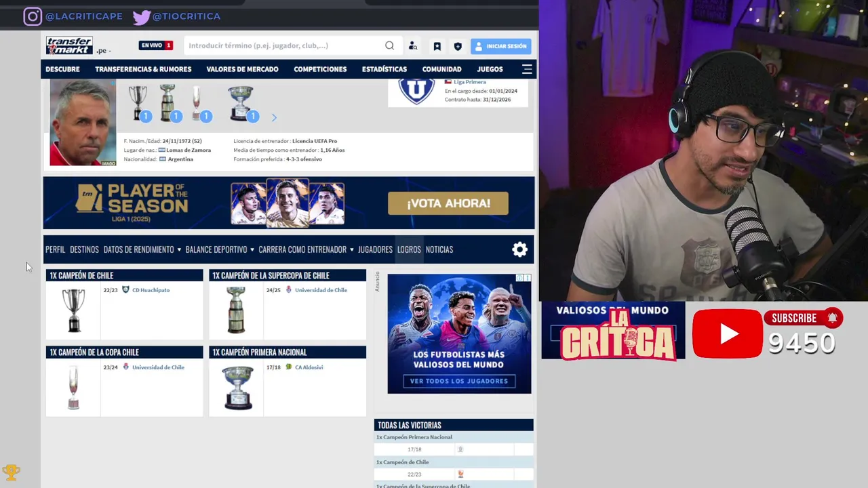
Task: Click the coach profile photo
Action: coord(83,123)
